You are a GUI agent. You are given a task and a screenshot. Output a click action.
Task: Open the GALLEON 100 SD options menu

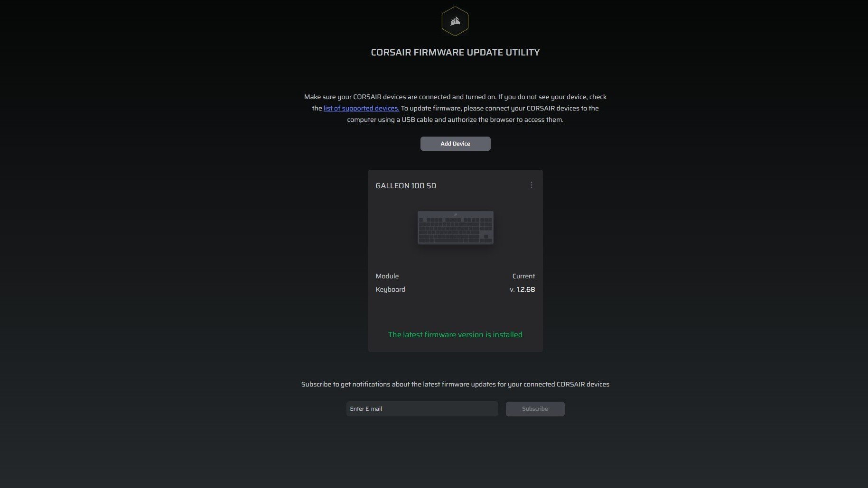click(x=531, y=185)
